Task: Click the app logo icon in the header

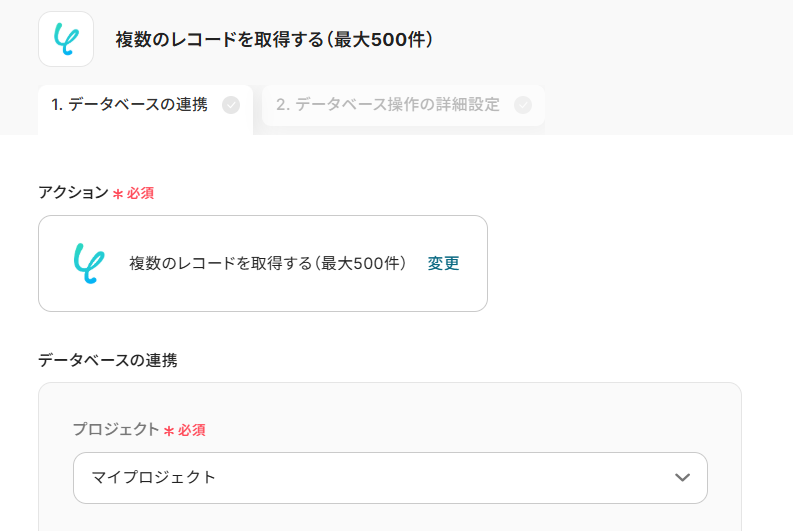Action: [x=66, y=39]
